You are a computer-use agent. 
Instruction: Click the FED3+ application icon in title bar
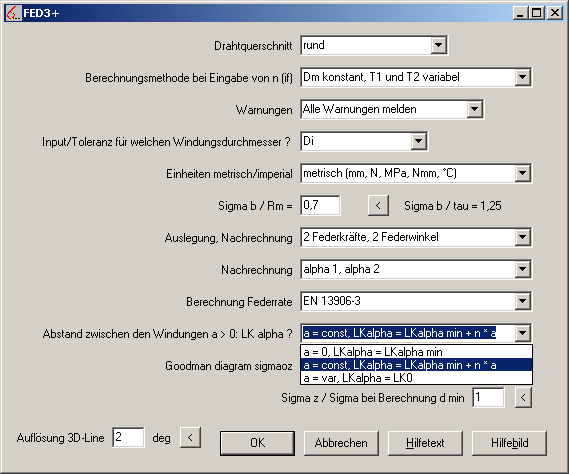point(14,13)
